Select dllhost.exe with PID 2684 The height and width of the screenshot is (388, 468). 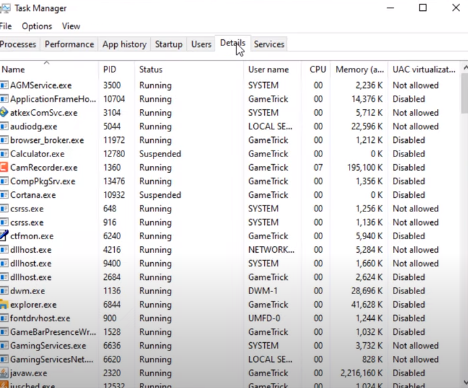[31, 277]
